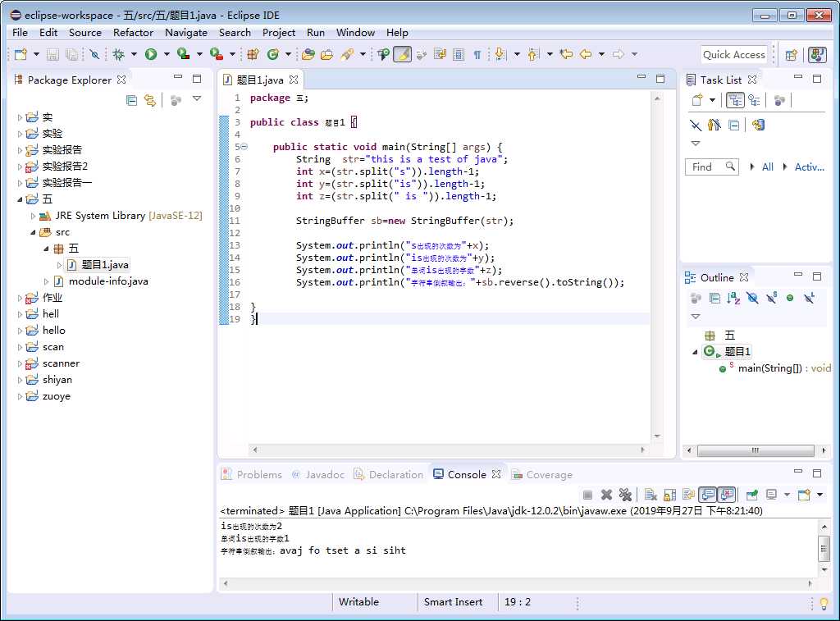Image resolution: width=840 pixels, height=621 pixels.
Task: Toggle Hide Fields in Outline
Action: 753,298
